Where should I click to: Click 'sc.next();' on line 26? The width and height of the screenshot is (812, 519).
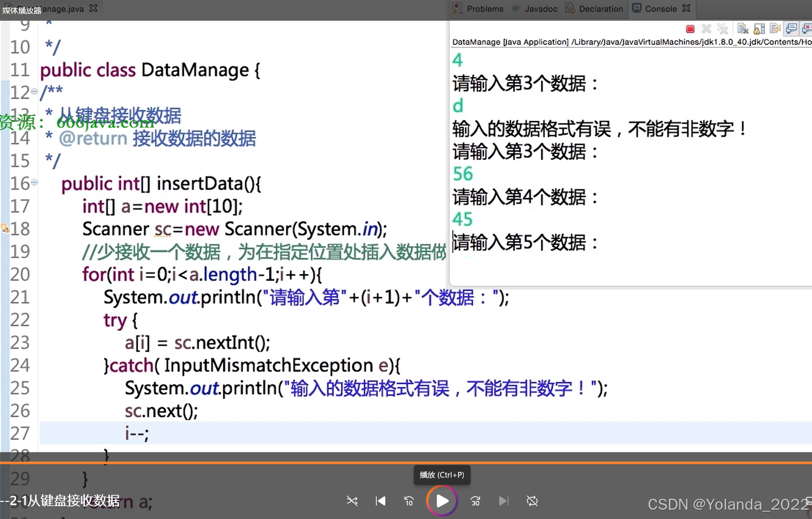(x=161, y=411)
